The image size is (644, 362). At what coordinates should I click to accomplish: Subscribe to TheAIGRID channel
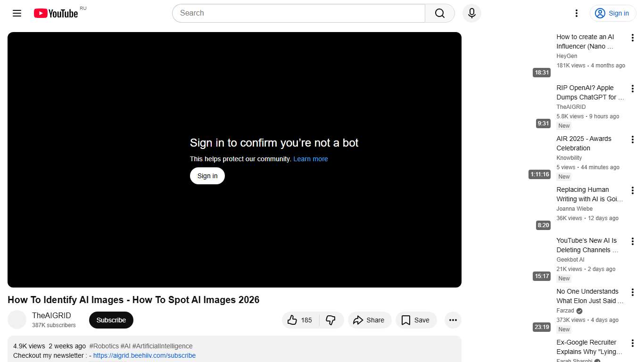click(x=111, y=320)
